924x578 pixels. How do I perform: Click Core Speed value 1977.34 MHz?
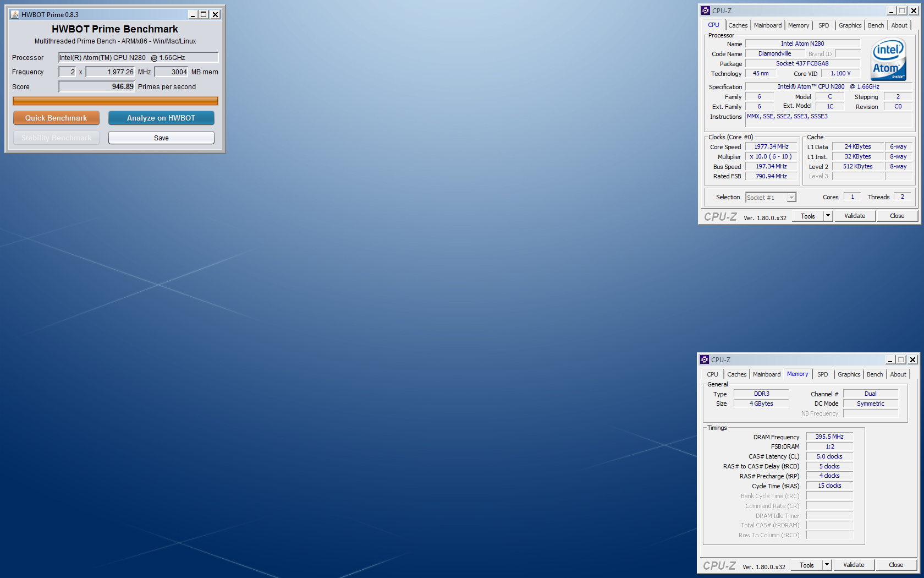(771, 146)
